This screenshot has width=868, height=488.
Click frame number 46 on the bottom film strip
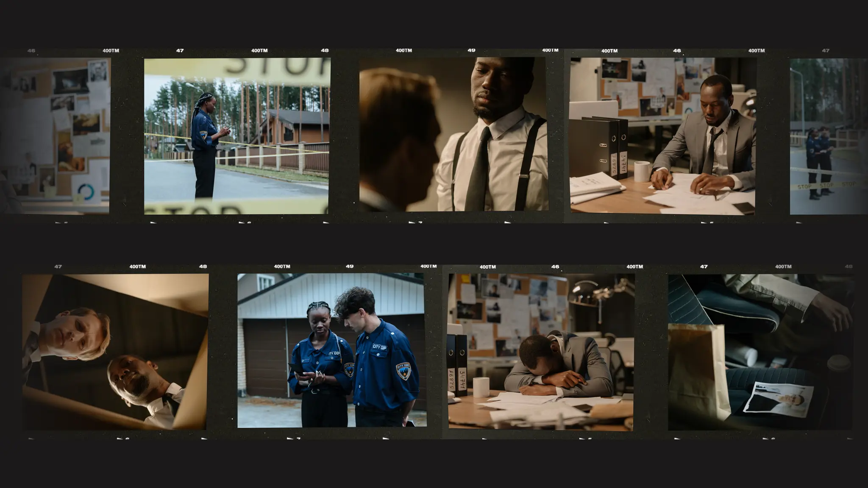pos(555,267)
